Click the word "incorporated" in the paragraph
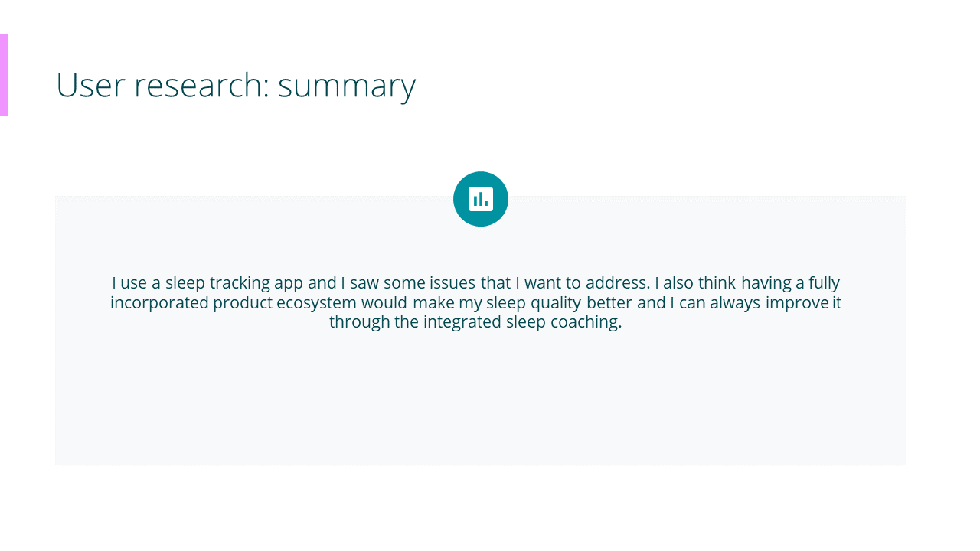 pos(159,302)
